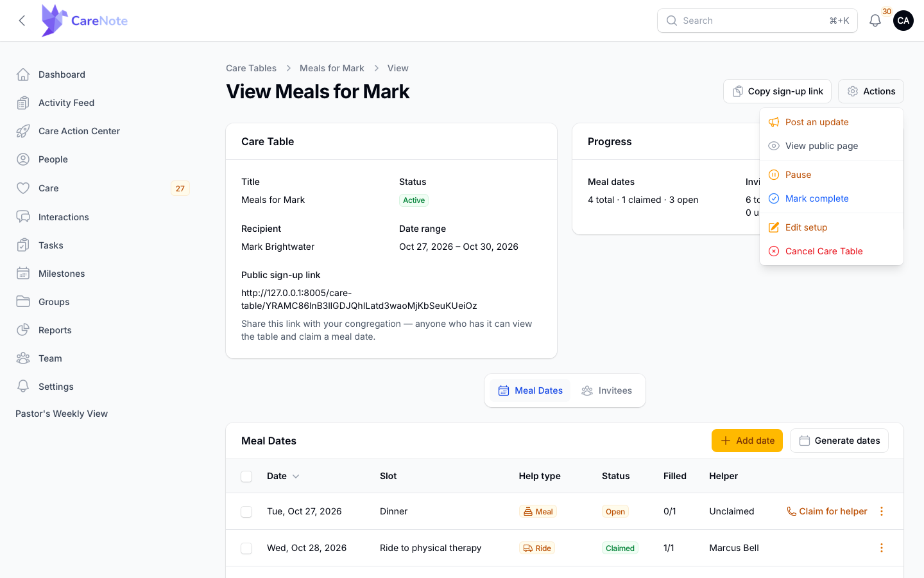This screenshot has width=924, height=578.
Task: Choose Pause from Actions menu
Action: click(x=832, y=175)
